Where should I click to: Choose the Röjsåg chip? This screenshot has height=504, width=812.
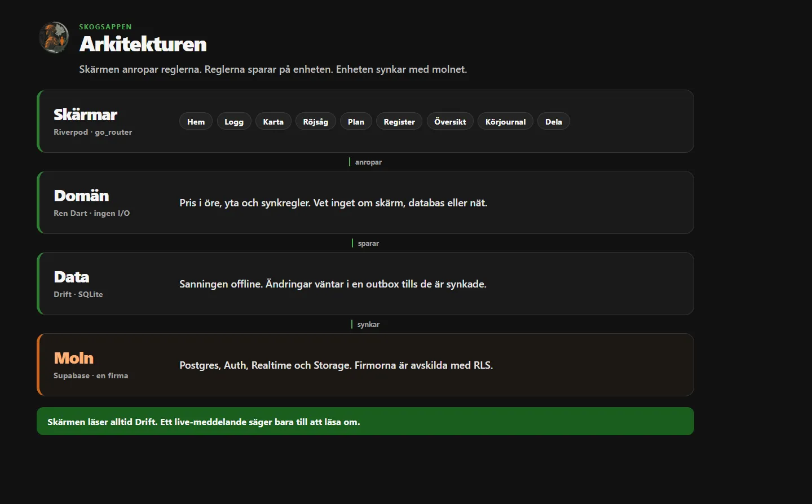tap(316, 121)
